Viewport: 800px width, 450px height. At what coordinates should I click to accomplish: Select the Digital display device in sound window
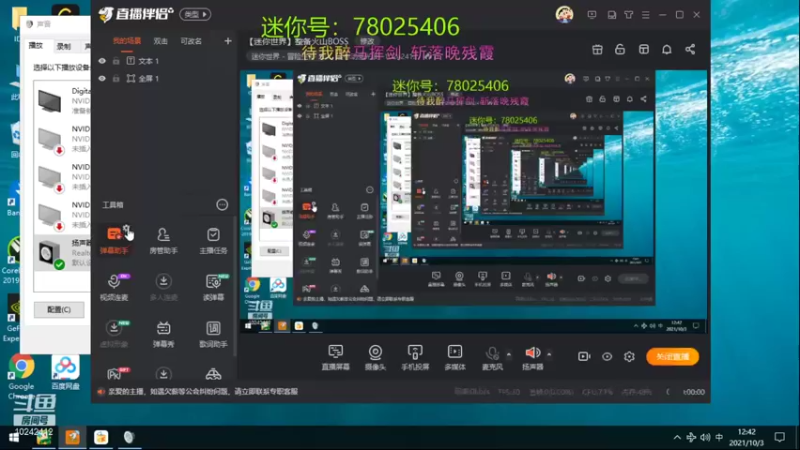[x=63, y=100]
